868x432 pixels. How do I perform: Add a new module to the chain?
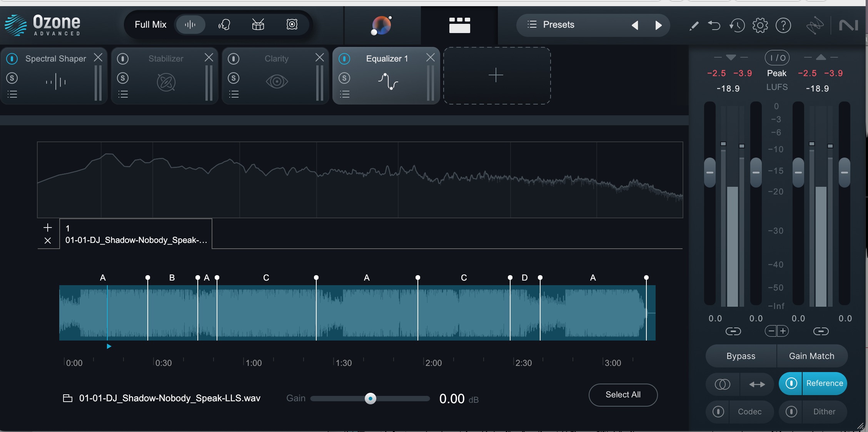497,75
